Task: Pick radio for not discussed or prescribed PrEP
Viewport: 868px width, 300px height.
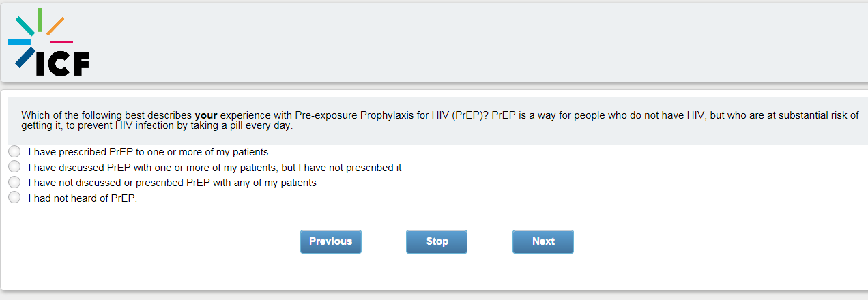Action: click(x=14, y=183)
